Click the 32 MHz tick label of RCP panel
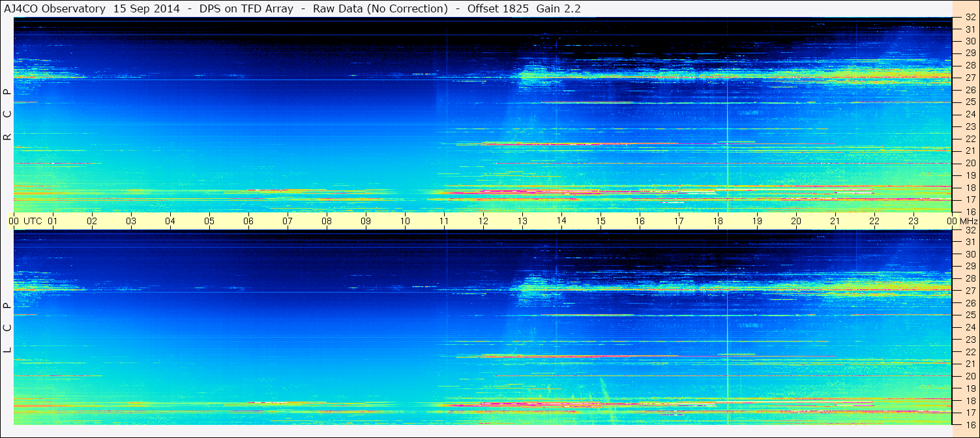Image resolution: width=980 pixels, height=438 pixels. pos(970,17)
